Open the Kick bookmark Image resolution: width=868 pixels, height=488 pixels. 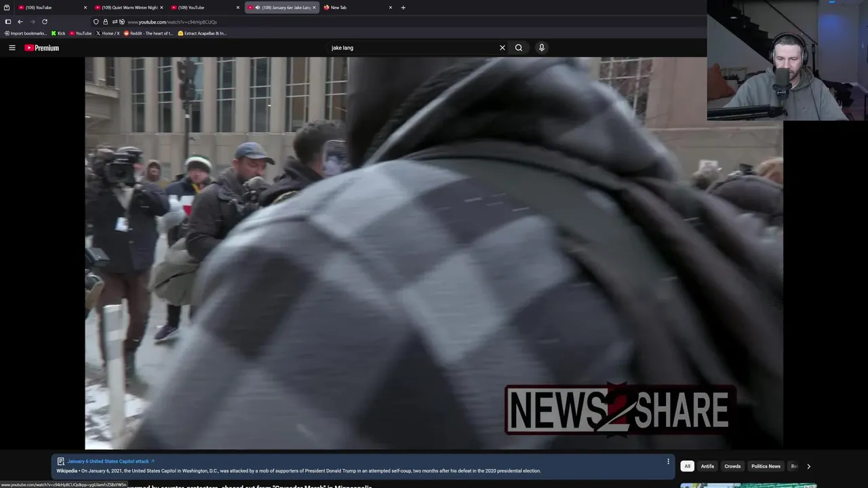(58, 33)
